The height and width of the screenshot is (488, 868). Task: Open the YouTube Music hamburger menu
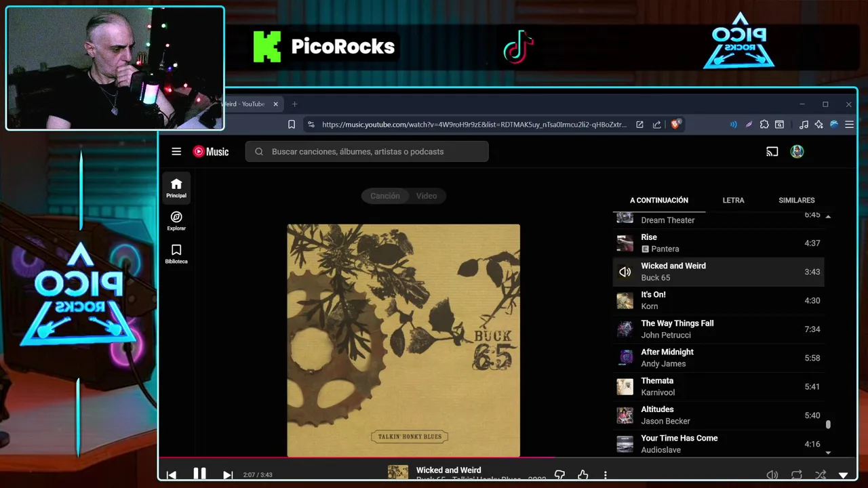[176, 152]
